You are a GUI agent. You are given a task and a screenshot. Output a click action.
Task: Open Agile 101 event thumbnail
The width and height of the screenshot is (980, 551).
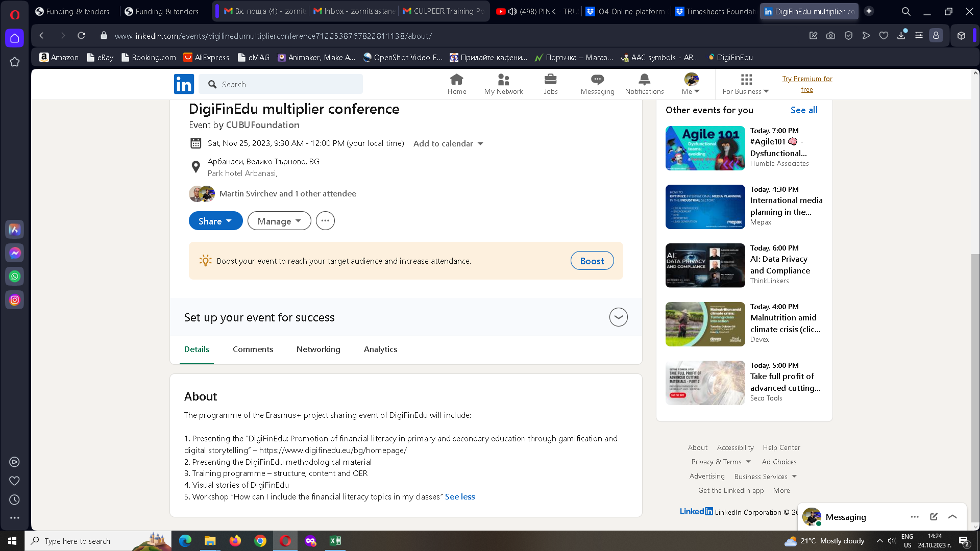click(x=705, y=148)
